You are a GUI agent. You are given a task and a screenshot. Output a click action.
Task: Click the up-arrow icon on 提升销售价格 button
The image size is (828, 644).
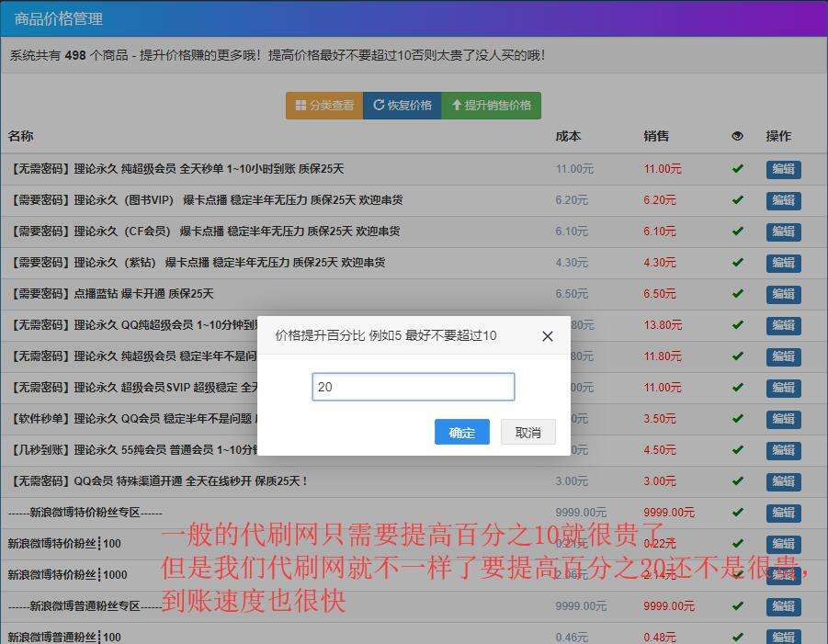(x=457, y=105)
